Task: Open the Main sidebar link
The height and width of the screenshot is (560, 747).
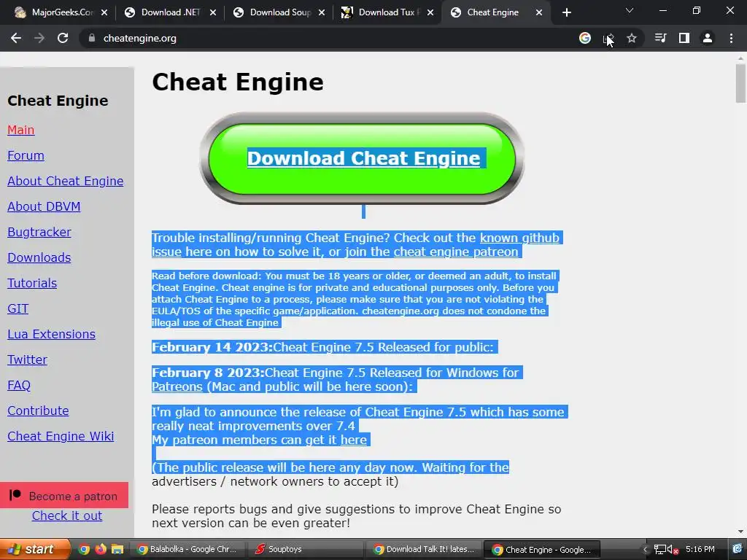Action: tap(21, 130)
